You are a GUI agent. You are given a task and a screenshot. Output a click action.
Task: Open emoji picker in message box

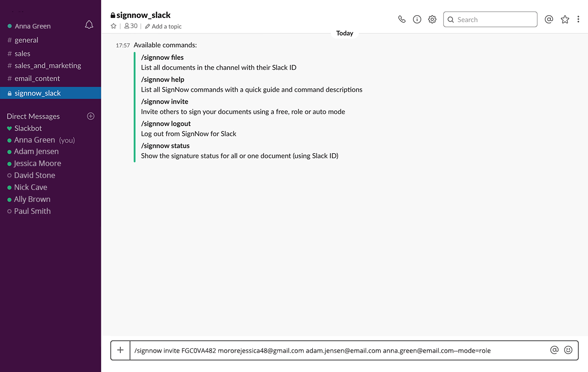pyautogui.click(x=568, y=350)
